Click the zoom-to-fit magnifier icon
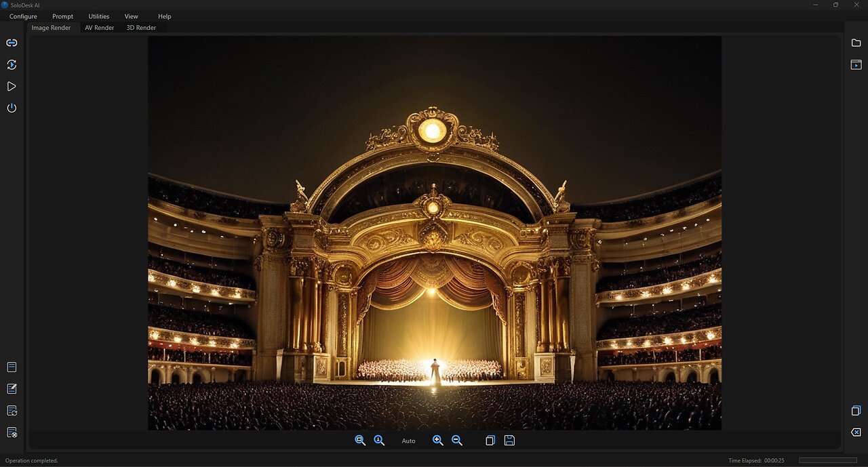This screenshot has width=868, height=467. click(360, 440)
